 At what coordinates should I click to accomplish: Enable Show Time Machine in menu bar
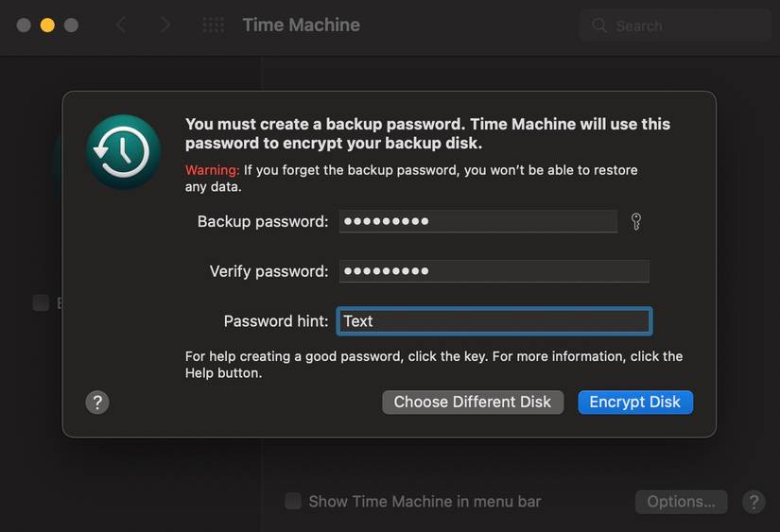click(x=294, y=502)
